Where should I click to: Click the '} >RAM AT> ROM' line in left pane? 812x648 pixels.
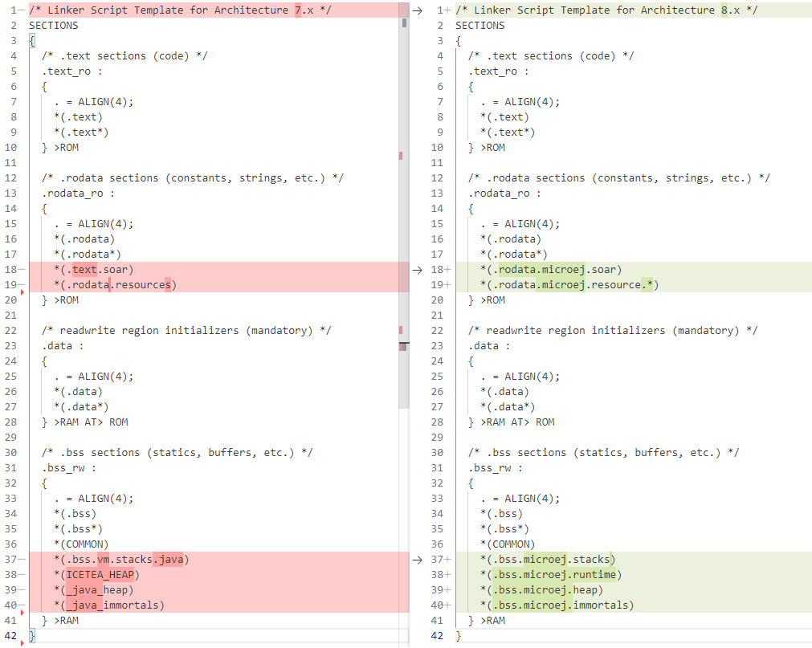(84, 422)
